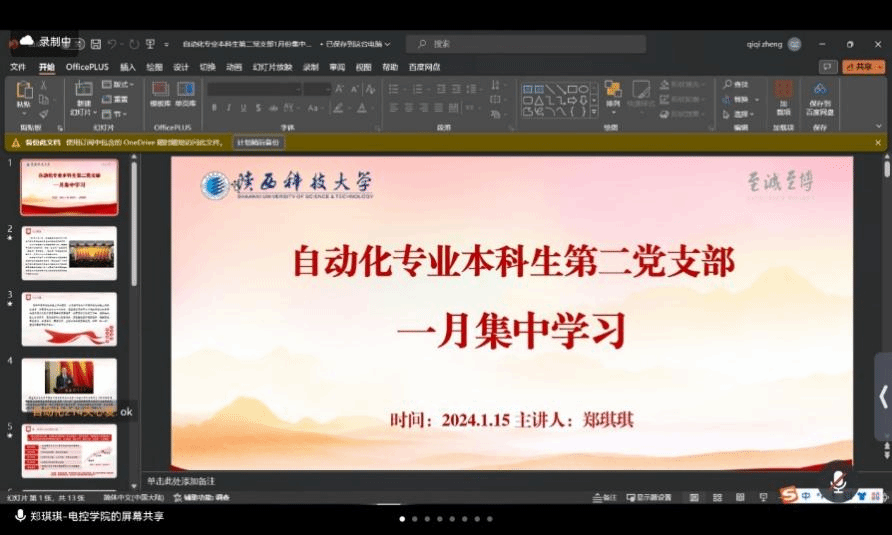Collapse the ribbon with chevron
Image resolution: width=892 pixels, height=535 pixels.
(x=878, y=126)
